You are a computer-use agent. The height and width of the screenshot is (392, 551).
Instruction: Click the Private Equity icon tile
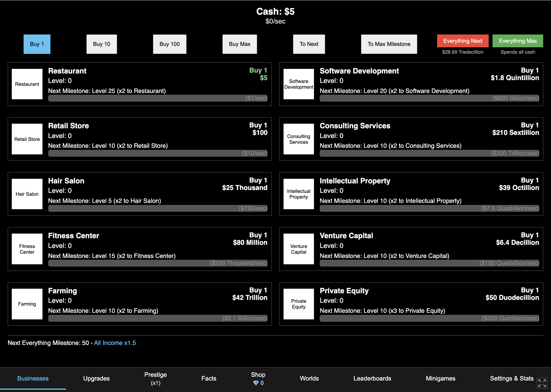[x=299, y=304]
